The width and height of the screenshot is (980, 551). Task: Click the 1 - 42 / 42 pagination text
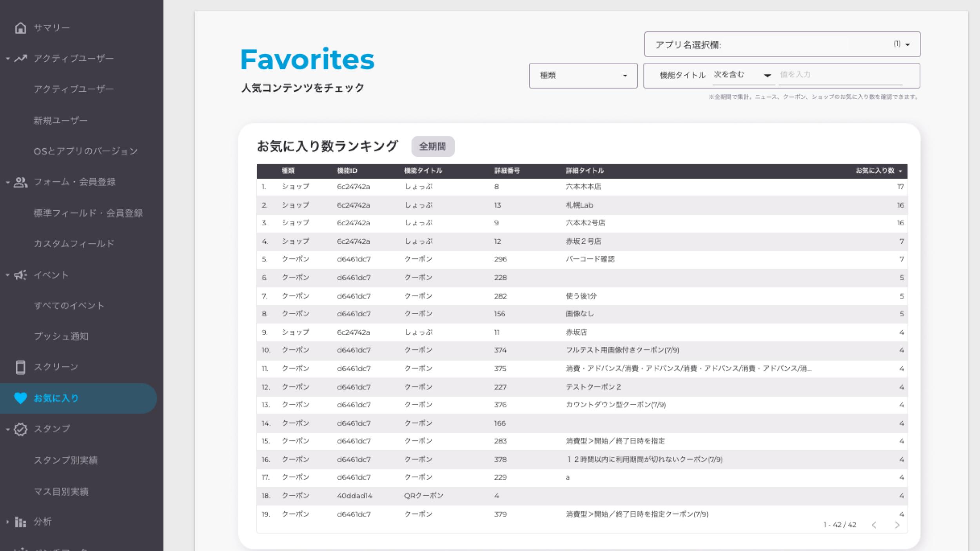tap(840, 525)
